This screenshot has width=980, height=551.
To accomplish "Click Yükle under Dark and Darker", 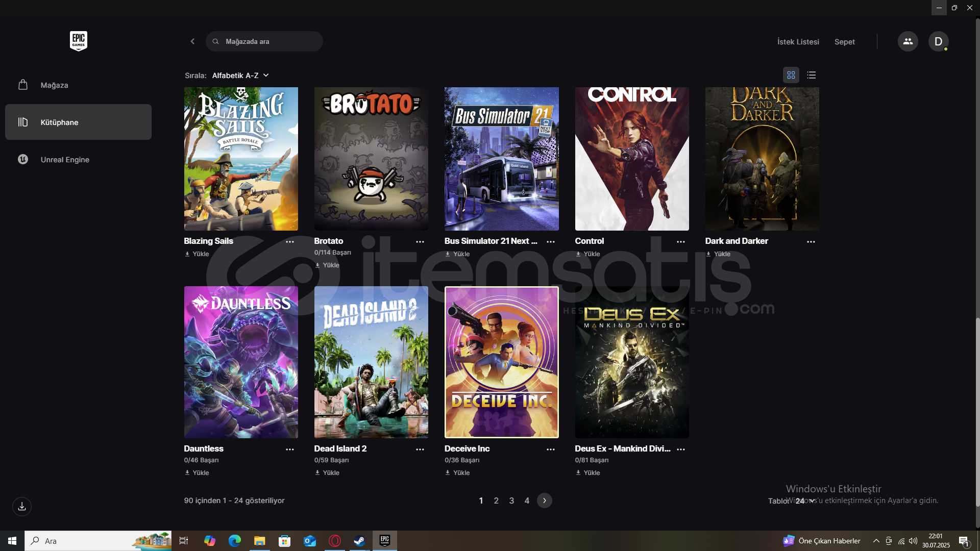I will (718, 254).
